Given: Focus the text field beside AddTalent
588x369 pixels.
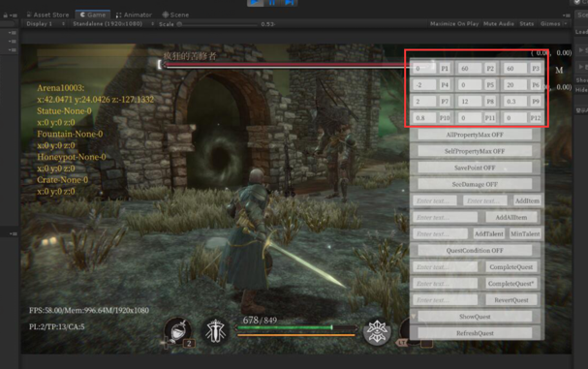Looking at the screenshot, I should [440, 233].
